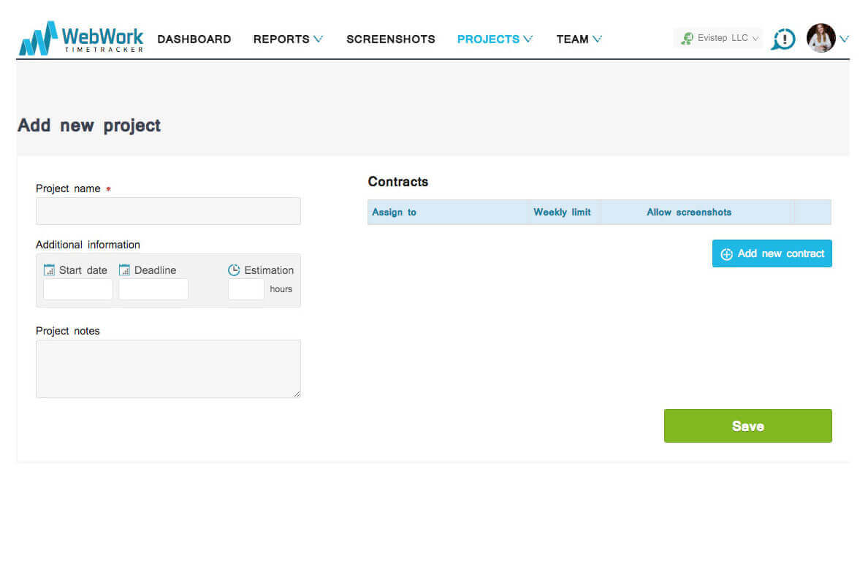This screenshot has height=588, width=868.
Task: Click the green Save button
Action: click(748, 426)
